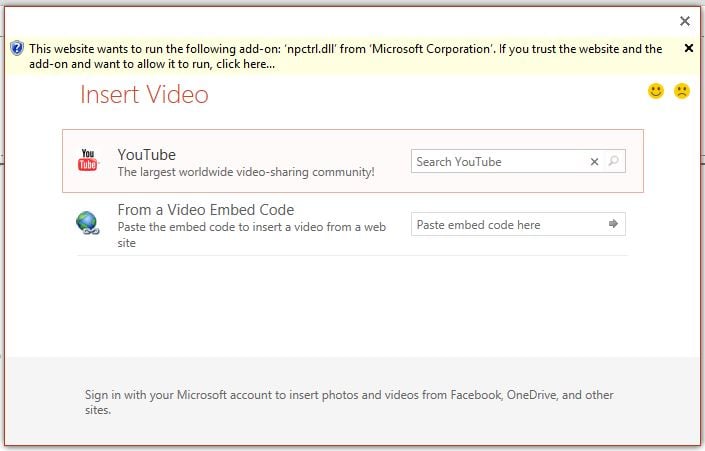This screenshot has width=705, height=451.
Task: Close the Insert Video dialog
Action: click(685, 21)
